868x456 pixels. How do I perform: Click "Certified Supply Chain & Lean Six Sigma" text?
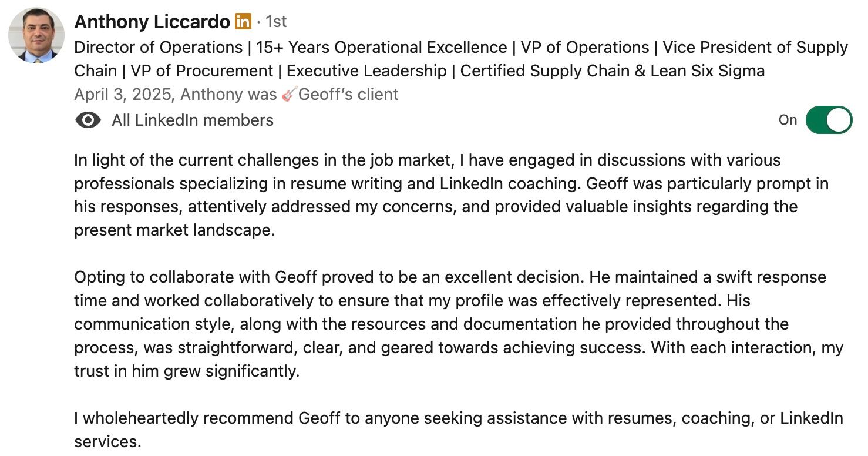612,71
